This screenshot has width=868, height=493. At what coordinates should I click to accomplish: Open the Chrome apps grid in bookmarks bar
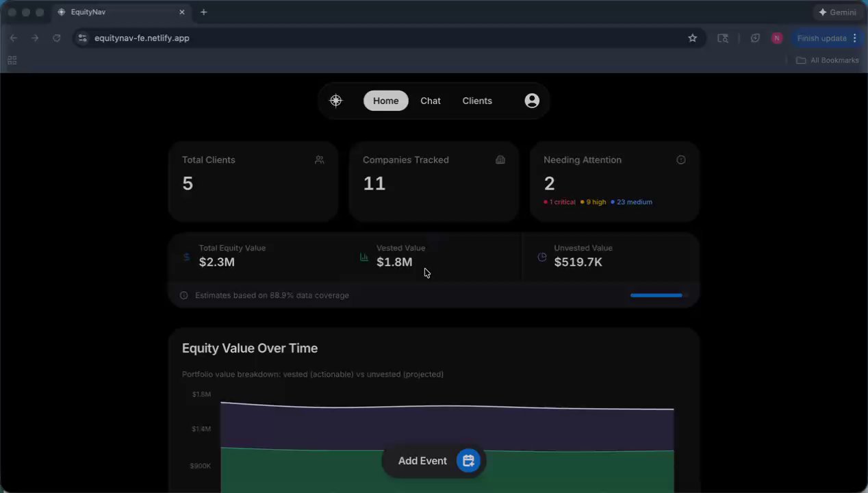[x=12, y=60]
